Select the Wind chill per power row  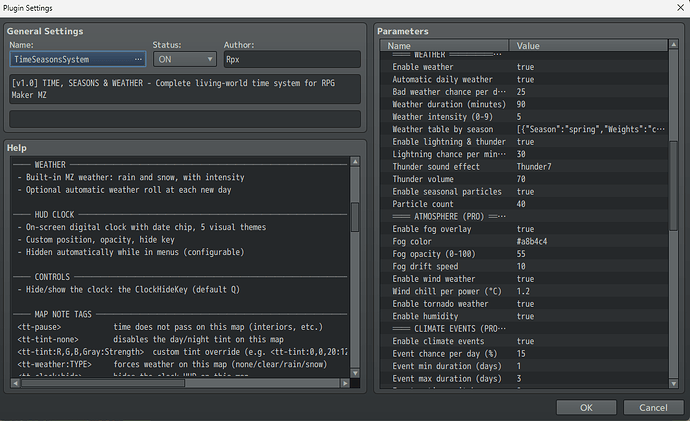tap(524, 291)
